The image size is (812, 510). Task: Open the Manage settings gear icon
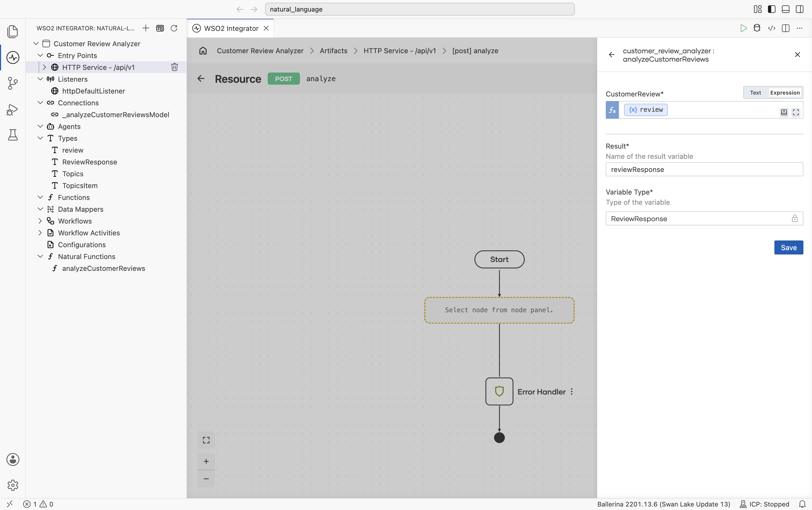[x=12, y=485]
